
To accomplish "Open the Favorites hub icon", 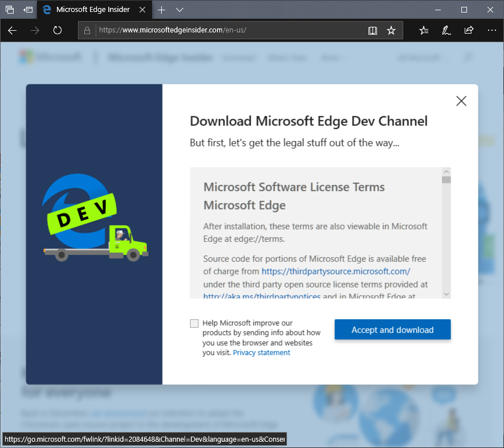I will tap(424, 31).
